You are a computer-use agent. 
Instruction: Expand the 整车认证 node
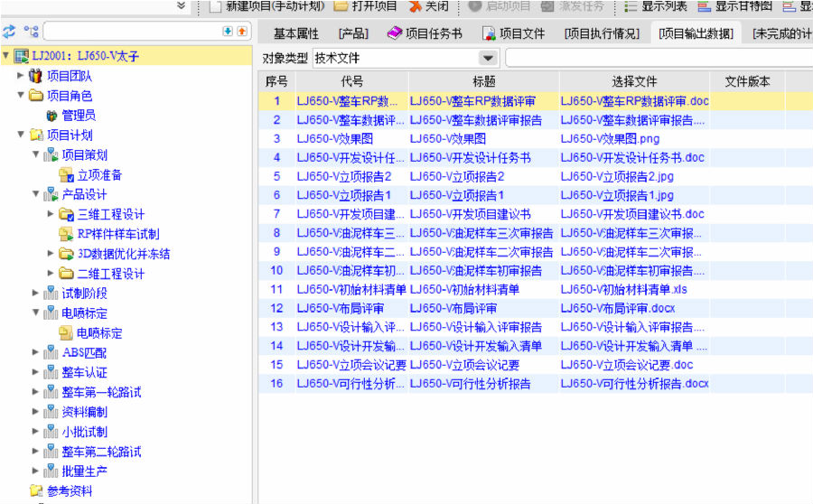(x=35, y=372)
